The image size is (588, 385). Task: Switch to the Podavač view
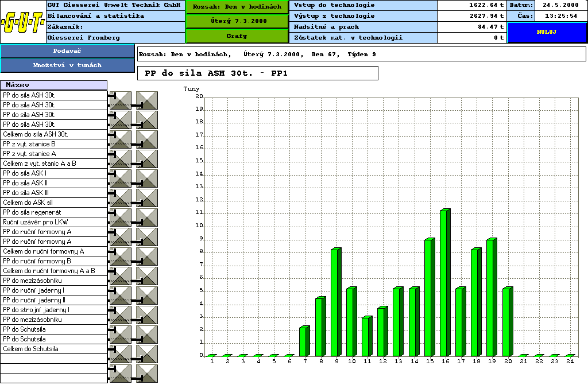pyautogui.click(x=67, y=51)
